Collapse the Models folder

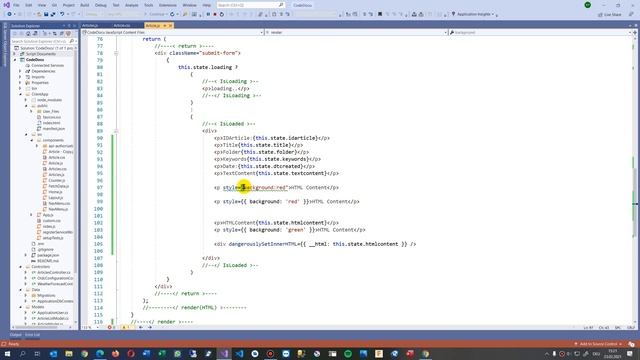pos(20,307)
